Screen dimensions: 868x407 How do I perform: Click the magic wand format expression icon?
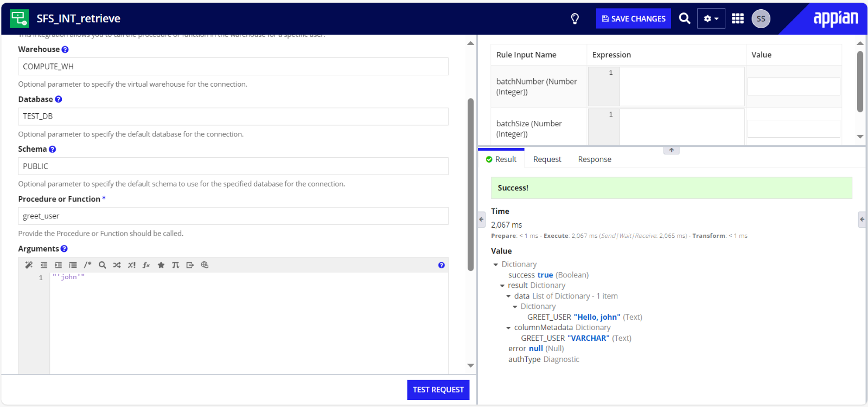29,265
